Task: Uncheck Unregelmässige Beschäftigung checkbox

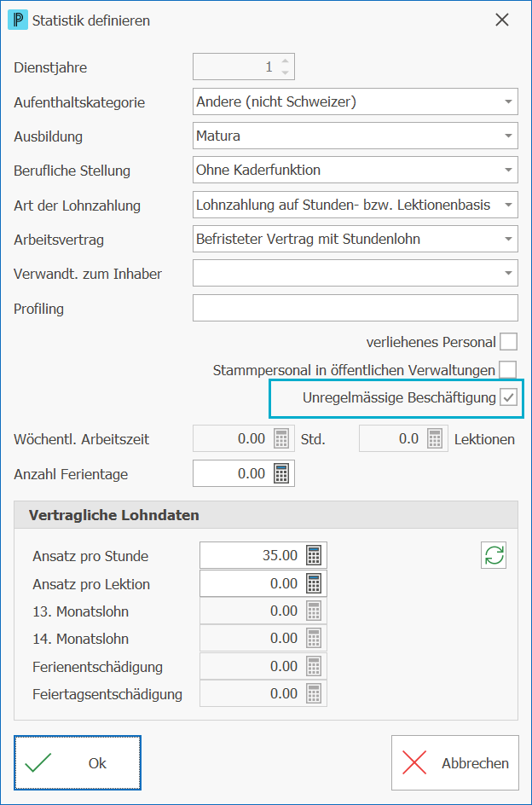Action: click(508, 397)
